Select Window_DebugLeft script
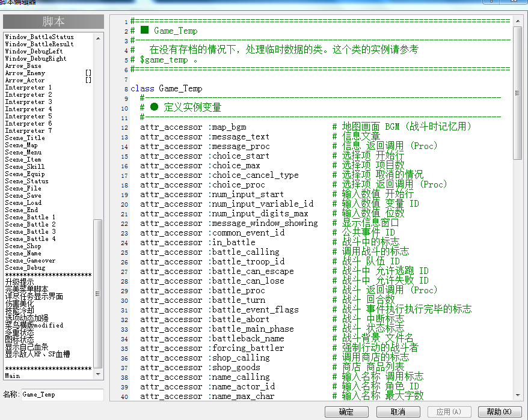528x420 pixels. (34, 51)
